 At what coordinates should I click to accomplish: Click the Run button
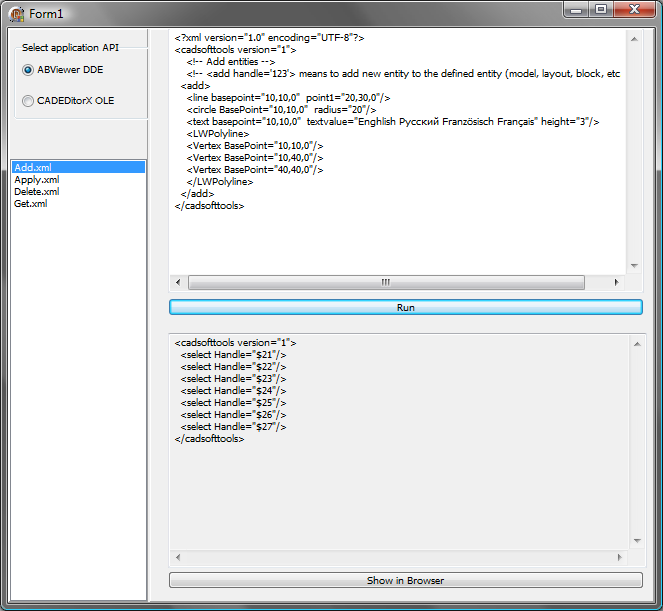tap(405, 307)
